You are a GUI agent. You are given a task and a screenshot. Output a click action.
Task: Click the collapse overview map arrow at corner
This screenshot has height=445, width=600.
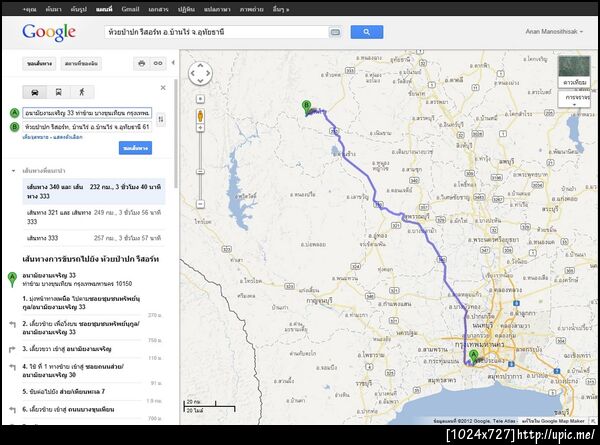[593, 421]
